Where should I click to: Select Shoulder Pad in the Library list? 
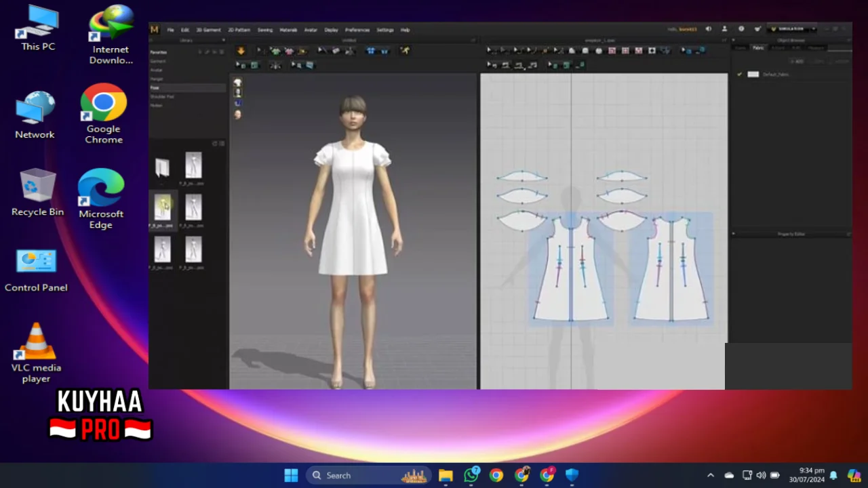tap(162, 96)
